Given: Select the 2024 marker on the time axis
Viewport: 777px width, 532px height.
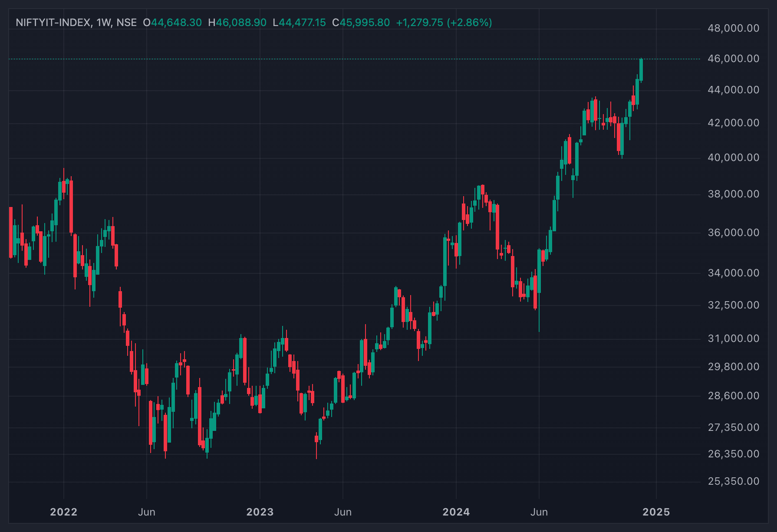Looking at the screenshot, I should [x=456, y=512].
